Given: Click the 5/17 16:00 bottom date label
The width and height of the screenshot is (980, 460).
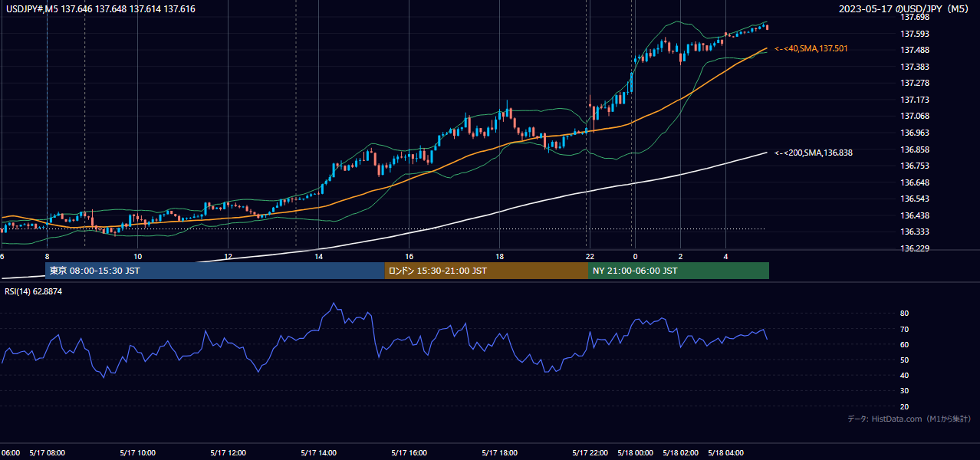Looking at the screenshot, I should (409, 452).
